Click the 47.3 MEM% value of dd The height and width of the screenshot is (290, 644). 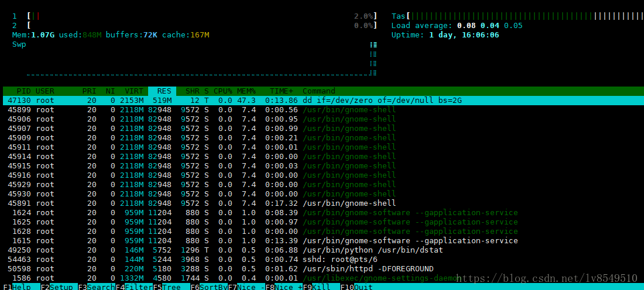click(x=246, y=101)
